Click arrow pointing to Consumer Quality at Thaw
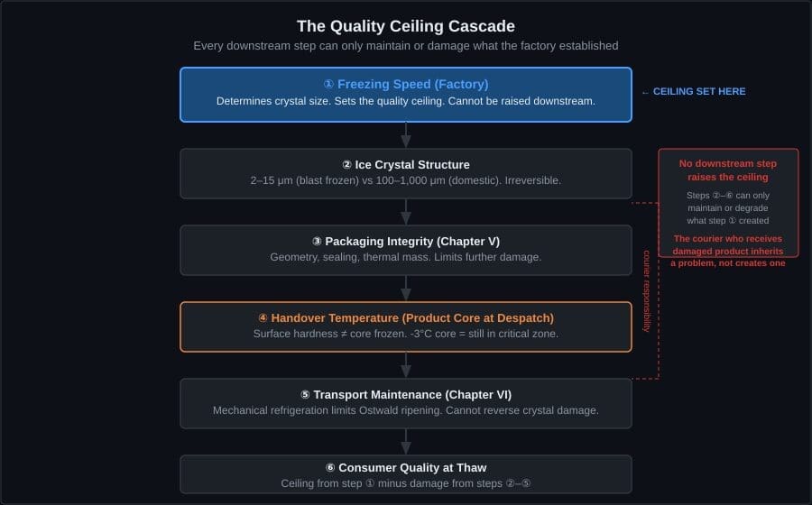Screen dimensions: 812x505 (x=406, y=442)
